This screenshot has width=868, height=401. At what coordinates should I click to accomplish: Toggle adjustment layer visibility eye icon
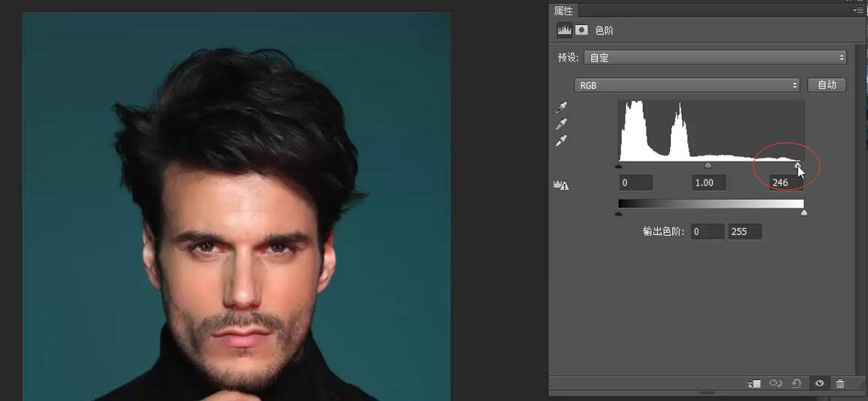819,383
